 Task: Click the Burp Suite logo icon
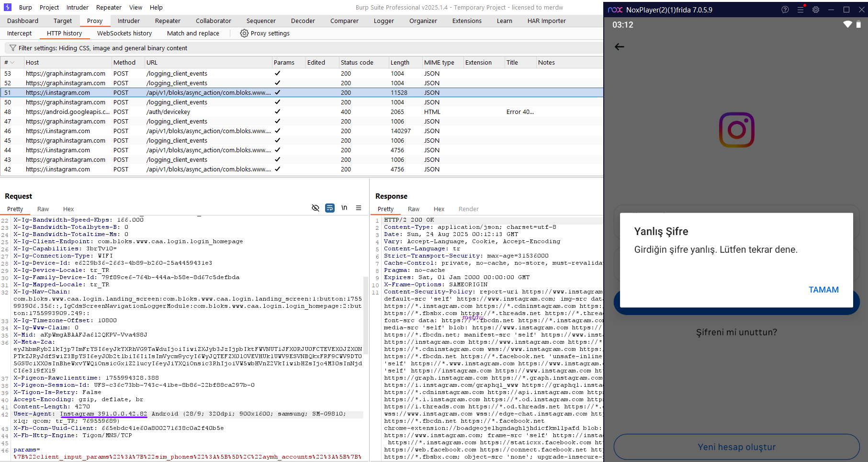8,7
